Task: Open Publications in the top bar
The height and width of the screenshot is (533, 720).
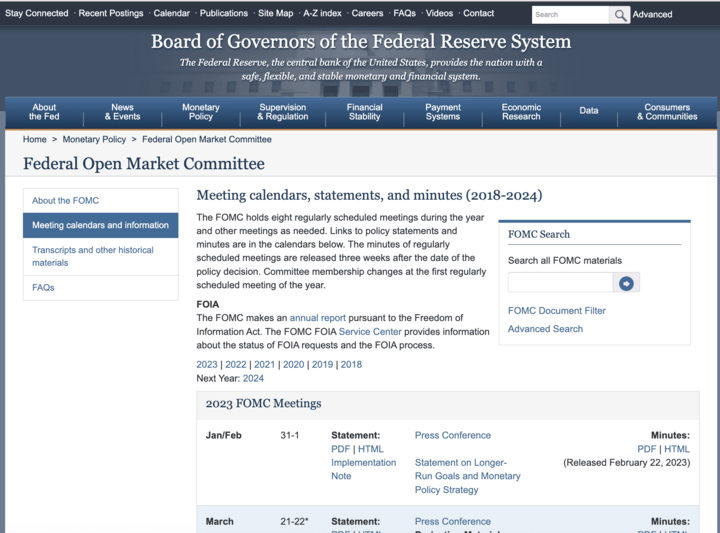Action: [224, 13]
